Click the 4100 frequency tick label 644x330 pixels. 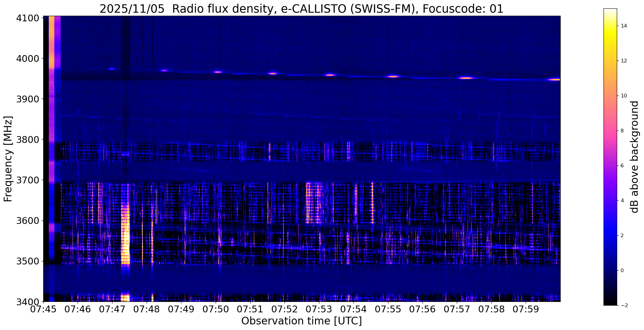27,18
